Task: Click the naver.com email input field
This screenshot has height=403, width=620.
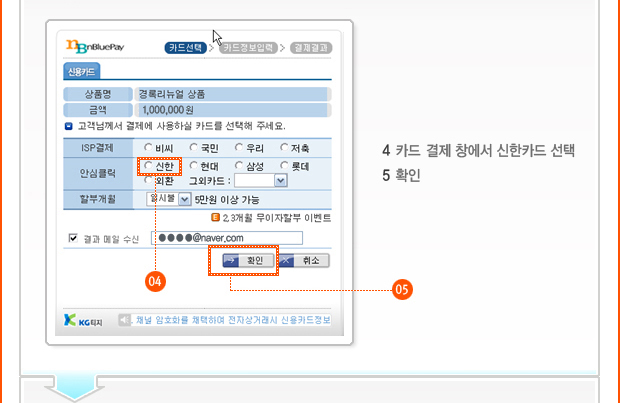Action: tap(227, 238)
